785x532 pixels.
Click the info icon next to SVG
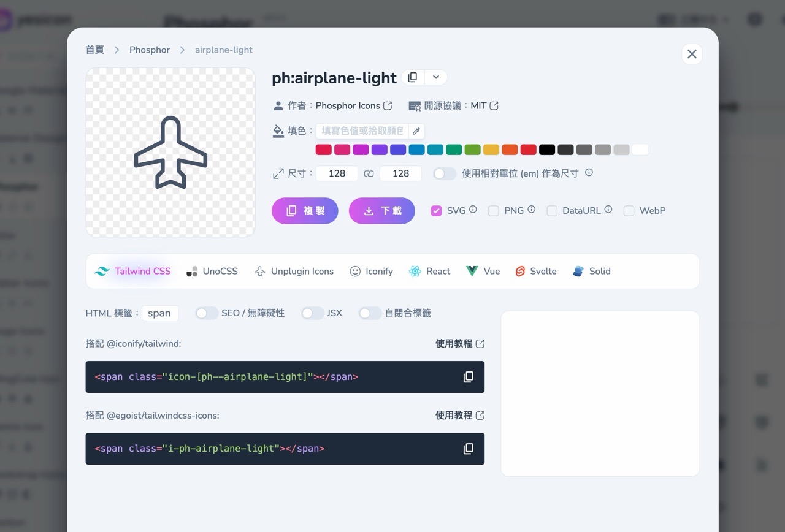[x=473, y=209]
